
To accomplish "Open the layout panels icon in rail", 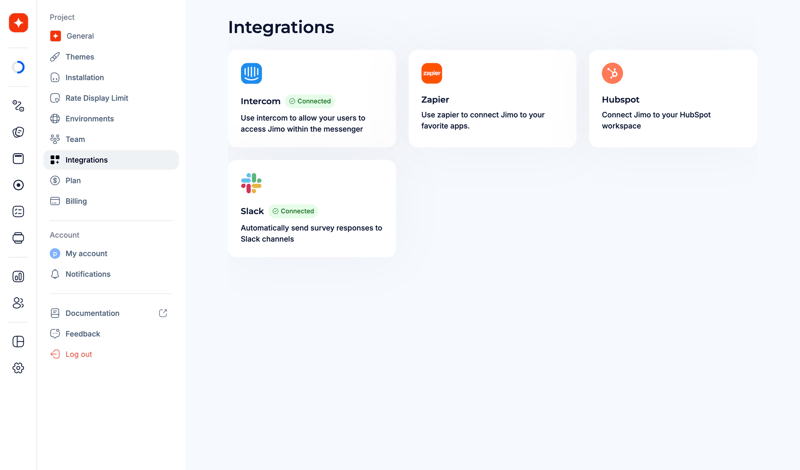I will coord(18,341).
